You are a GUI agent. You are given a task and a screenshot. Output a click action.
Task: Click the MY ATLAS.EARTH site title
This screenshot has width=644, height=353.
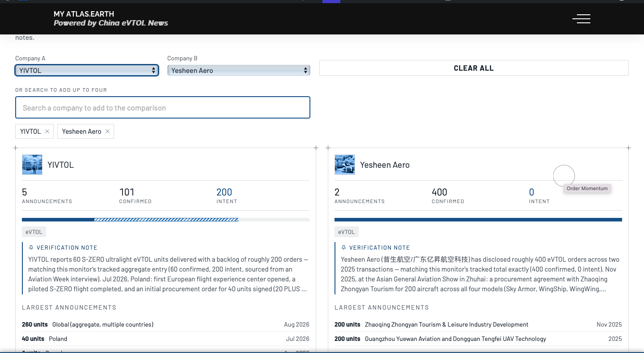coord(84,14)
